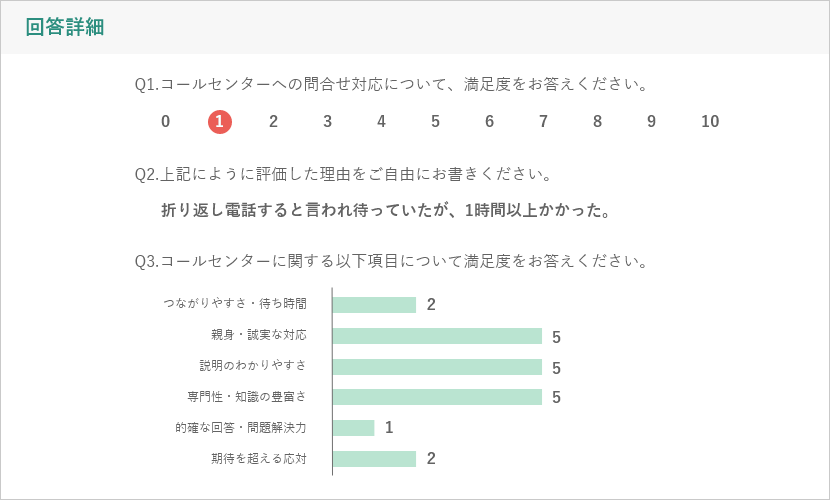Viewport: 830px width, 500px height.
Task: Click the 的確な回答・問題解決力 bar
Action: click(x=354, y=428)
